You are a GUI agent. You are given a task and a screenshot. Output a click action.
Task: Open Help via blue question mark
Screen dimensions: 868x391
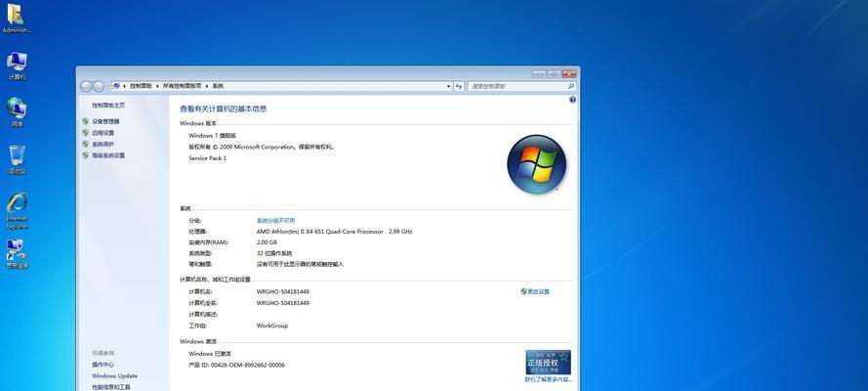[x=572, y=100]
